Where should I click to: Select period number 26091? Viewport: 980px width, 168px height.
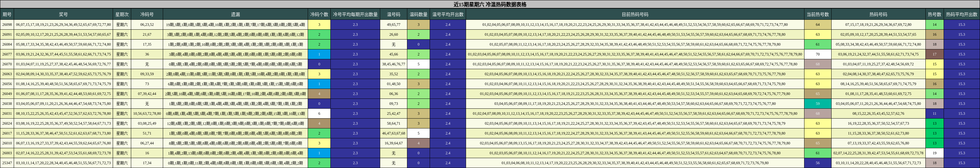(x=7, y=34)
